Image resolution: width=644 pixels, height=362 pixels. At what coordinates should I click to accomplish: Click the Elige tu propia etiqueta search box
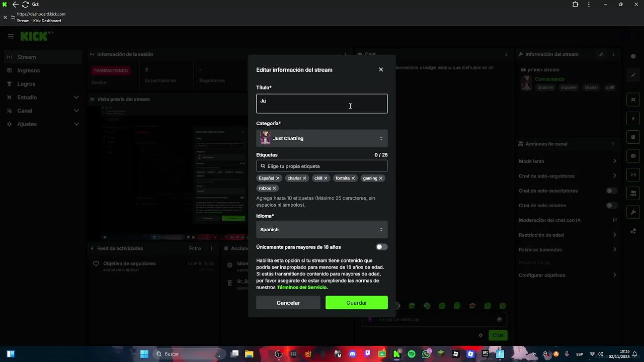point(322,166)
